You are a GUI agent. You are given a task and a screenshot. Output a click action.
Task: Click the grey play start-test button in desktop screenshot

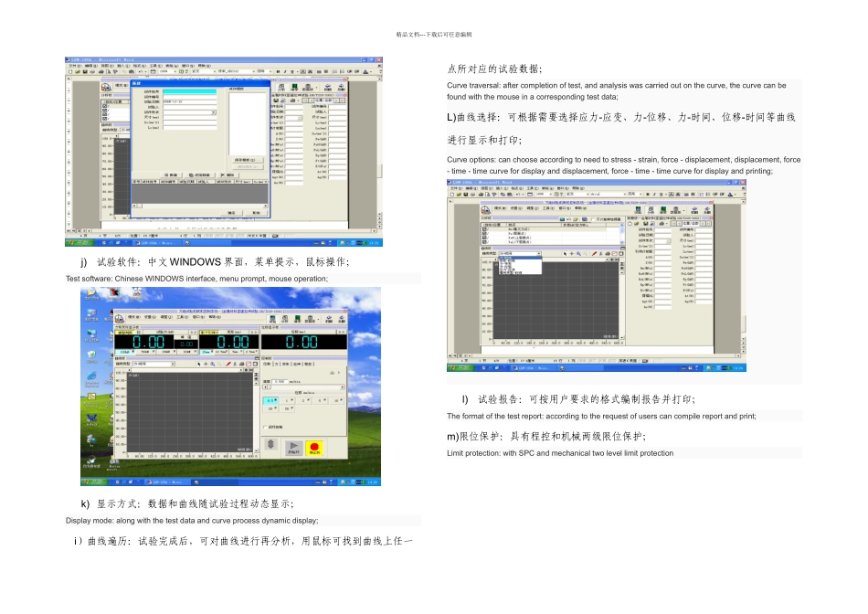pyautogui.click(x=293, y=448)
